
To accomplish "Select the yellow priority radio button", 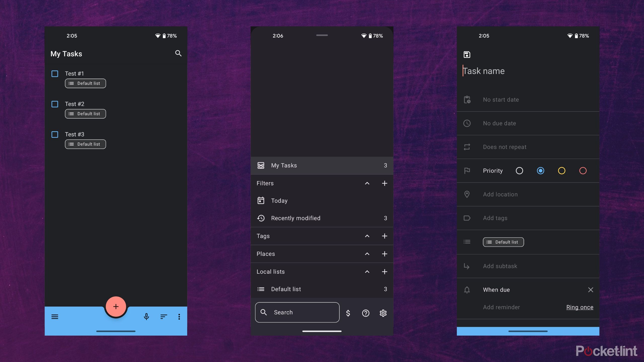I will 561,171.
